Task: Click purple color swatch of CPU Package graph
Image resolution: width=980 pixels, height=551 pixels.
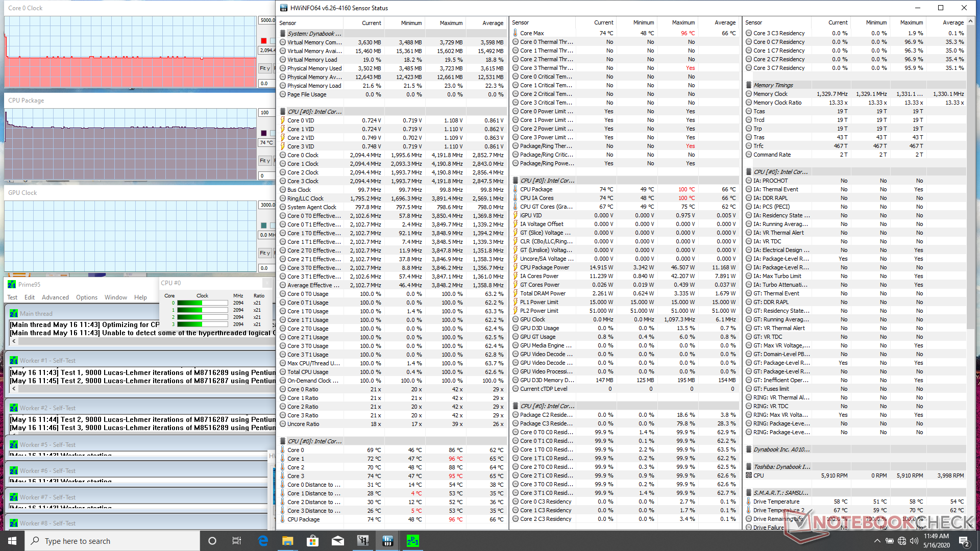Action: pyautogui.click(x=264, y=133)
